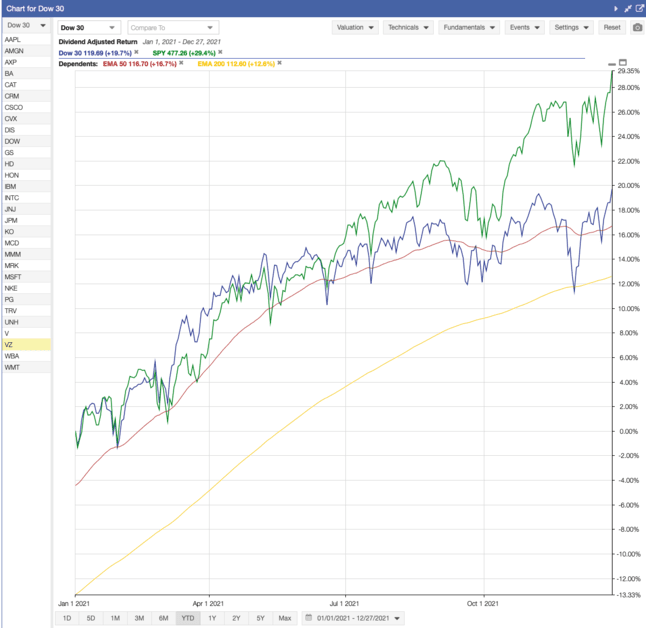Open the Settings menu
Screen dimensions: 646x628
click(x=571, y=28)
